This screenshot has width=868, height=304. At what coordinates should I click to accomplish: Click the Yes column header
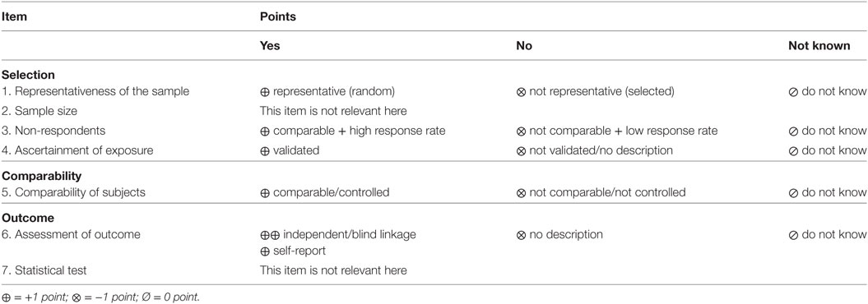(270, 46)
